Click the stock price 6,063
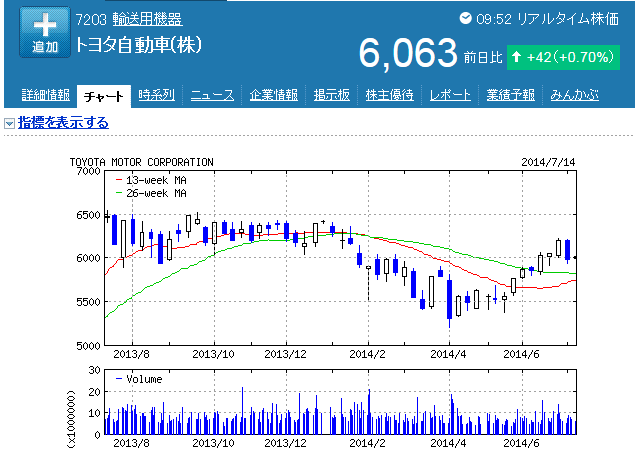 tap(408, 53)
